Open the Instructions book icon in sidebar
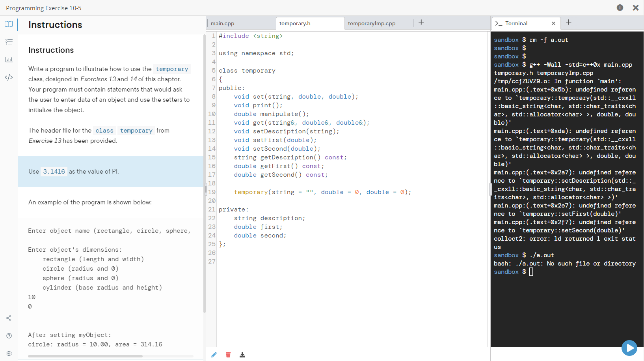 pyautogui.click(x=9, y=24)
